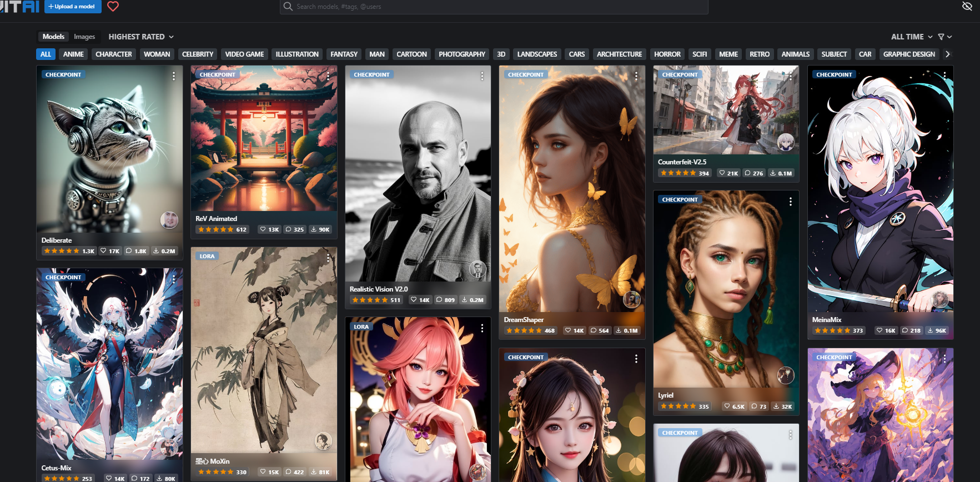This screenshot has height=482, width=980.
Task: Open the three-dot menu on Lyriel card
Action: click(x=791, y=202)
